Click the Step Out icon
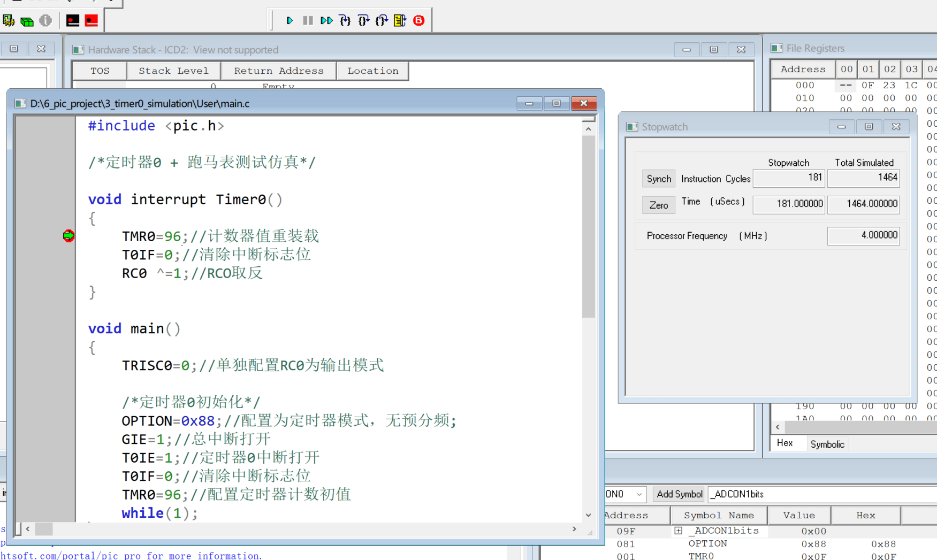Screen dimensions: 937x560 click(382, 20)
